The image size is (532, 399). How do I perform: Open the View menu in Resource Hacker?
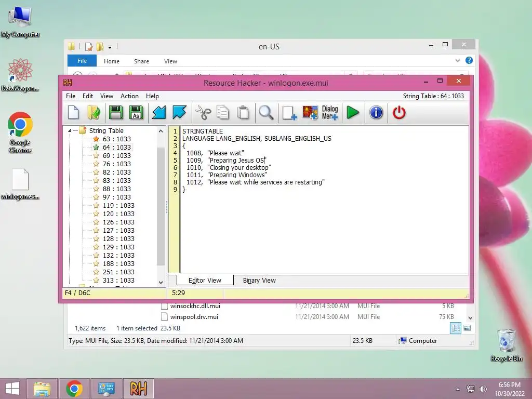coord(107,96)
